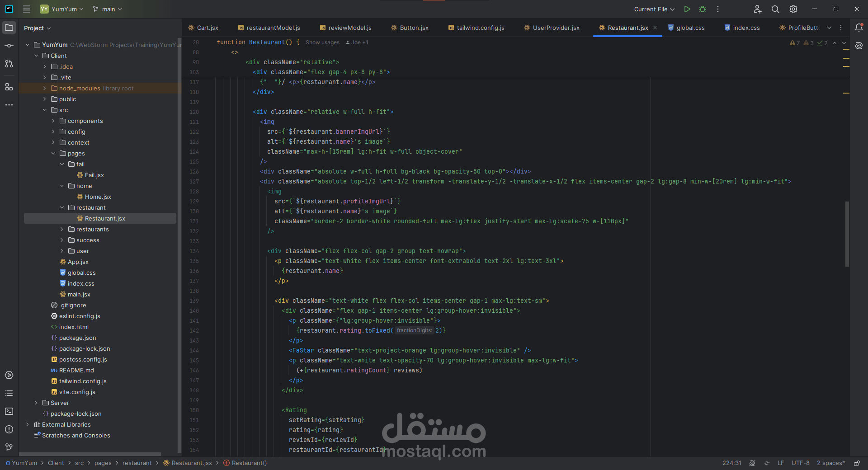The image size is (868, 470).
Task: Click Show usages inlay link
Action: coord(322,42)
